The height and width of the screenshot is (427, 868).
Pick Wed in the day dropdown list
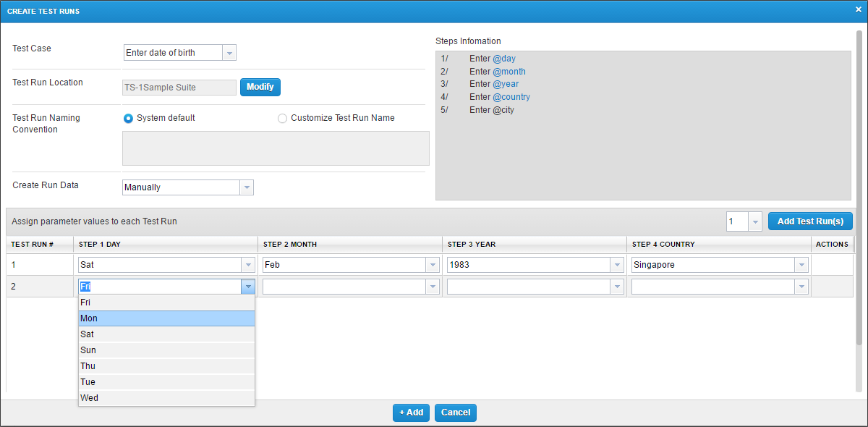166,398
